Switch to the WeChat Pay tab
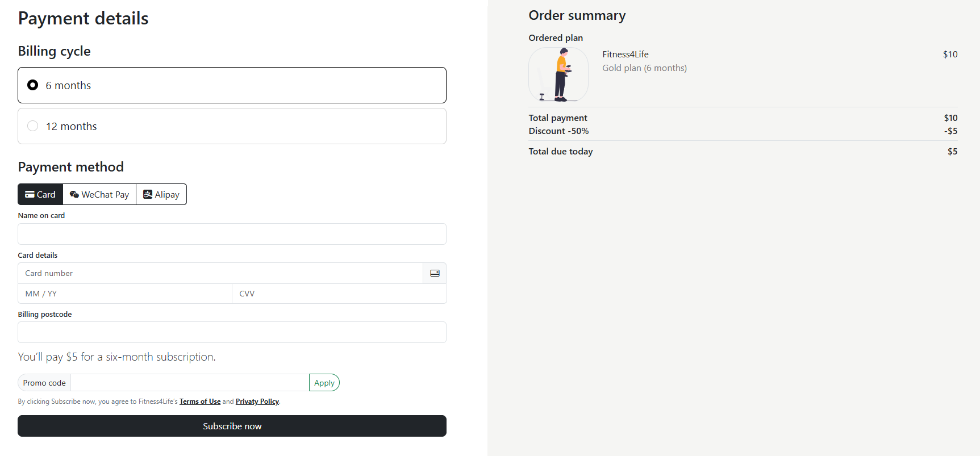The image size is (980, 456). [99, 194]
